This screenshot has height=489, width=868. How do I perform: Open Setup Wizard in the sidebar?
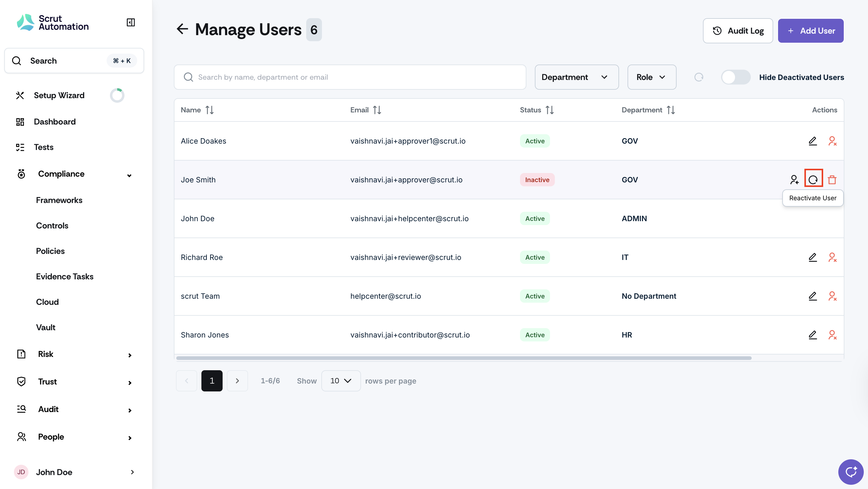[x=59, y=95]
